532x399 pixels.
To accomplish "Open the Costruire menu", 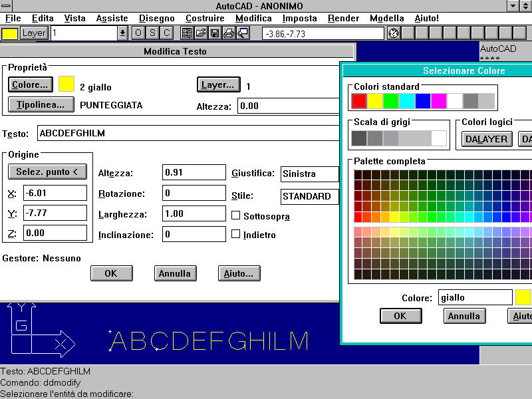I will 205,19.
